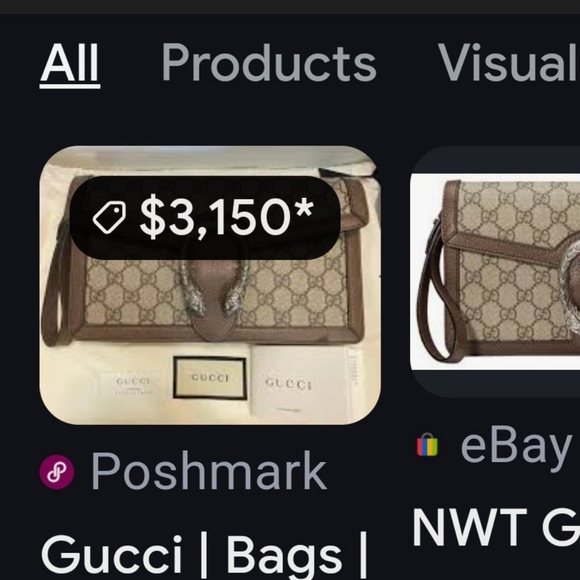Select the All tab
This screenshot has height=580, width=580.
click(70, 63)
